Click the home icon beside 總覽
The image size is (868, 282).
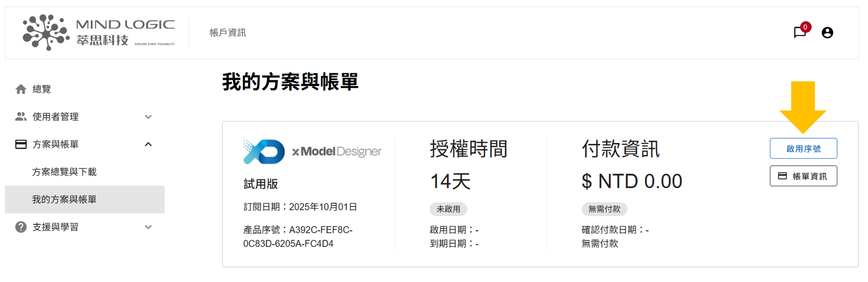(x=21, y=89)
